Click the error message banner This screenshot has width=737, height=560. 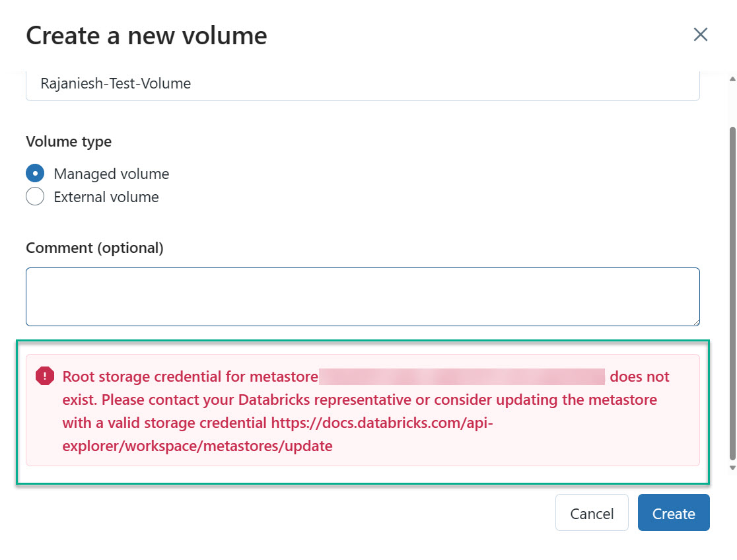point(363,409)
